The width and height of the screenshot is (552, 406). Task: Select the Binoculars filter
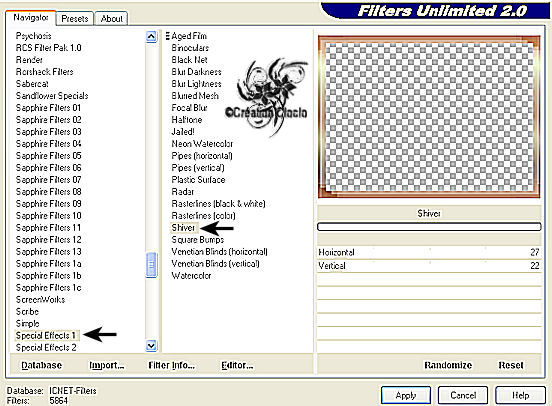tap(190, 48)
